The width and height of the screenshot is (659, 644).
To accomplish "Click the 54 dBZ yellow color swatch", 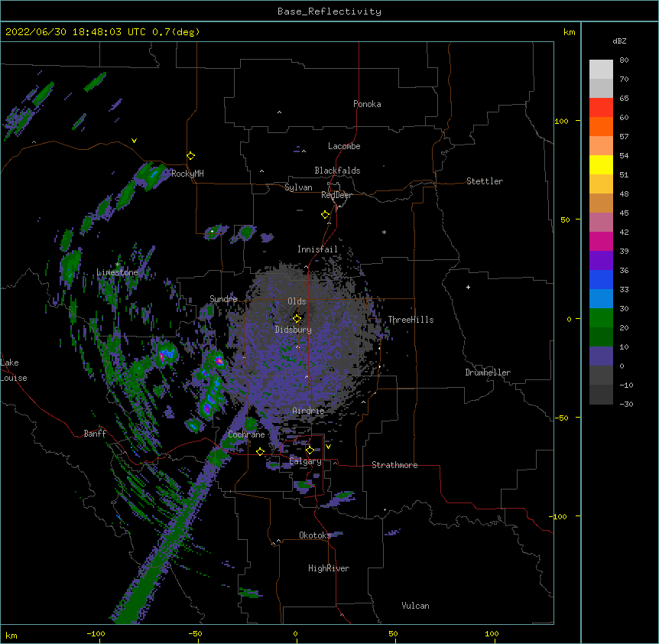I will pyautogui.click(x=601, y=164).
